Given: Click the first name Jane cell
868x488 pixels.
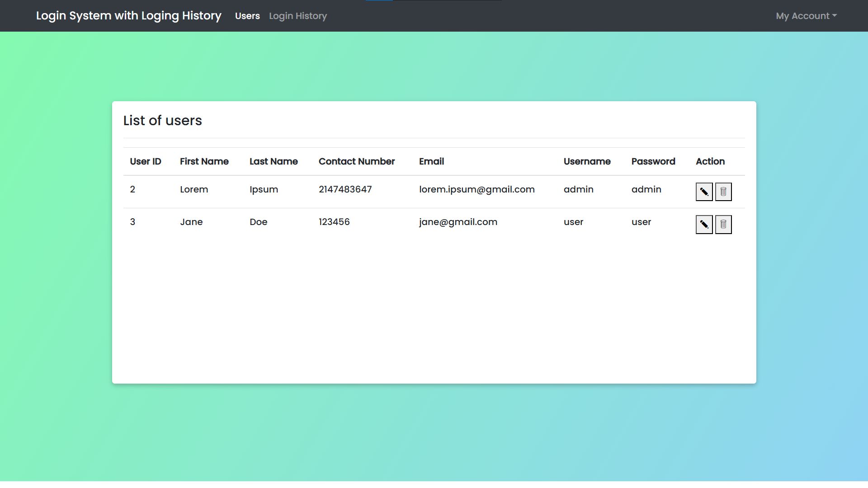Looking at the screenshot, I should point(191,222).
